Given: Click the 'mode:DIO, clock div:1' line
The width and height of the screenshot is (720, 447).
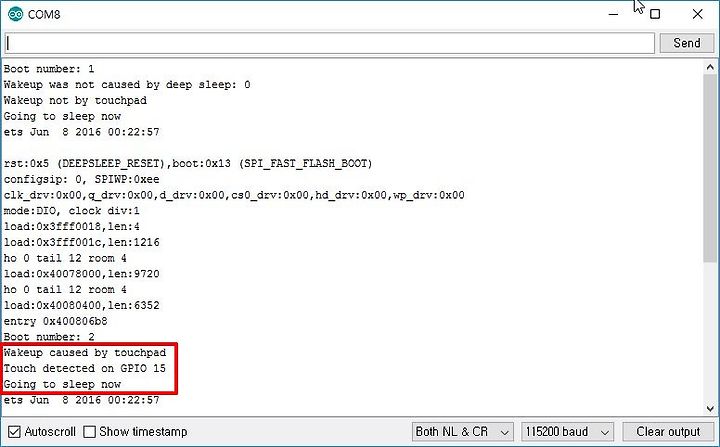Looking at the screenshot, I should pyautogui.click(x=72, y=211).
